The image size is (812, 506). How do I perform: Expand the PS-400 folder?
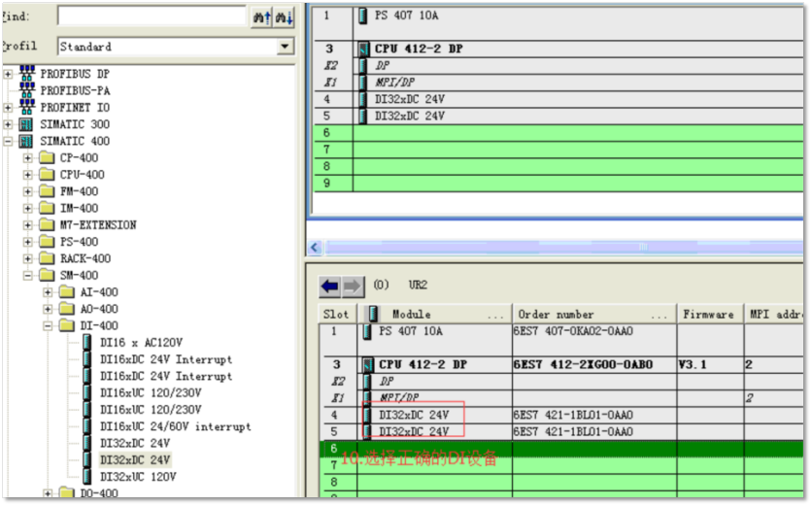pos(27,242)
